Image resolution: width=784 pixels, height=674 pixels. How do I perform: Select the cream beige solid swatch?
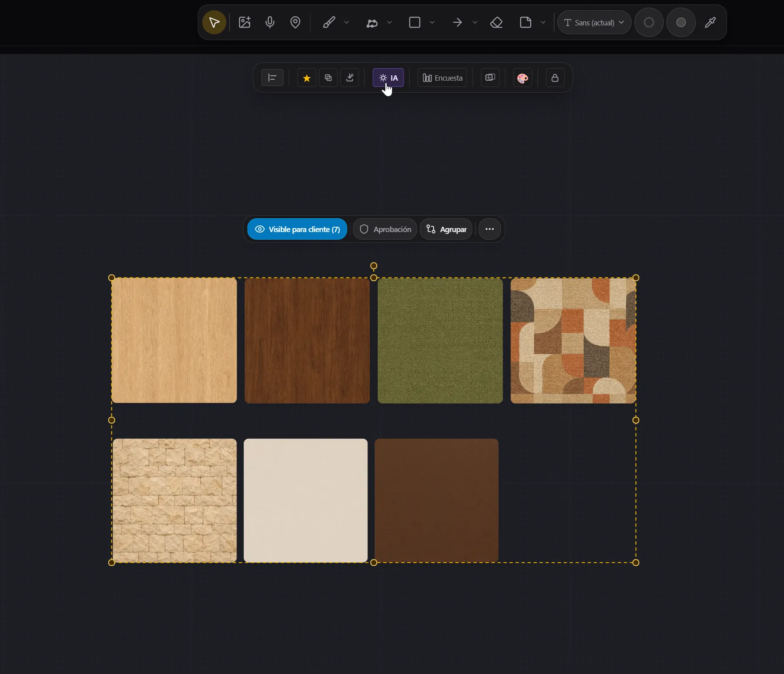[306, 500]
